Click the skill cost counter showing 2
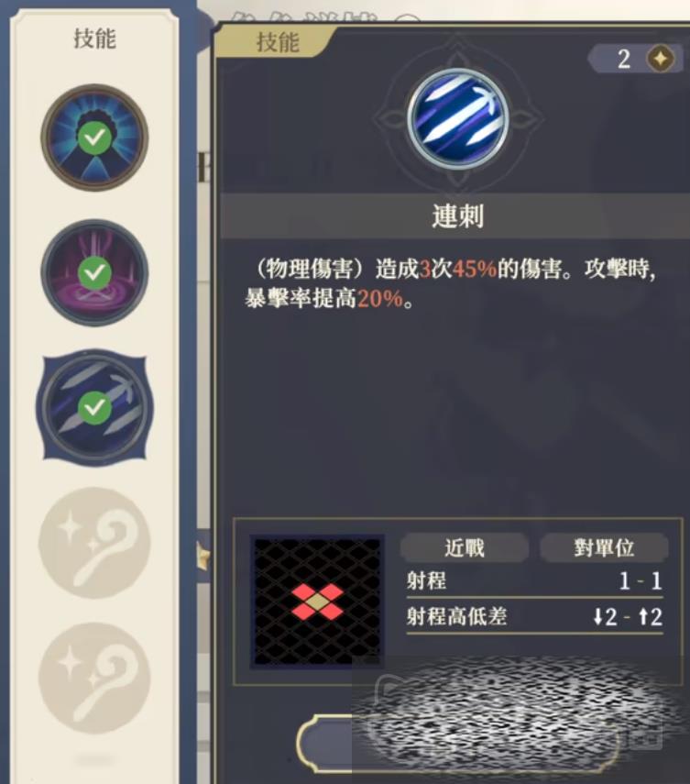This screenshot has height=784, width=690. tap(636, 59)
